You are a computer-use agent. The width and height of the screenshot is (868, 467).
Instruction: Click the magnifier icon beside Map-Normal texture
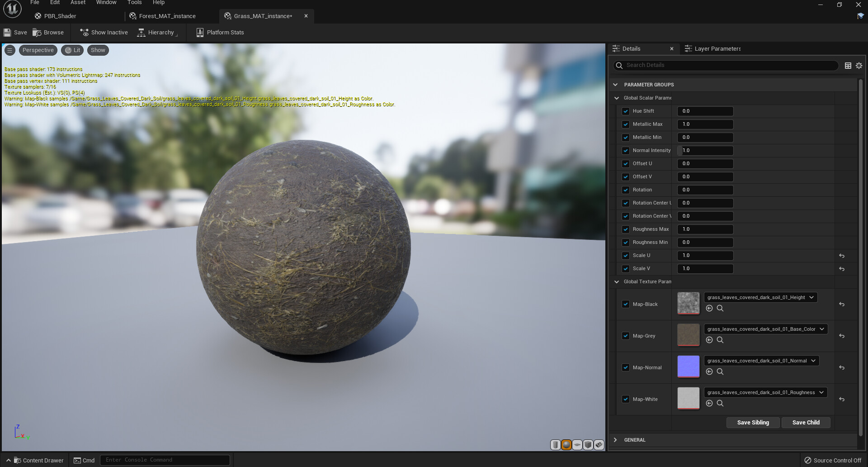[x=720, y=372]
